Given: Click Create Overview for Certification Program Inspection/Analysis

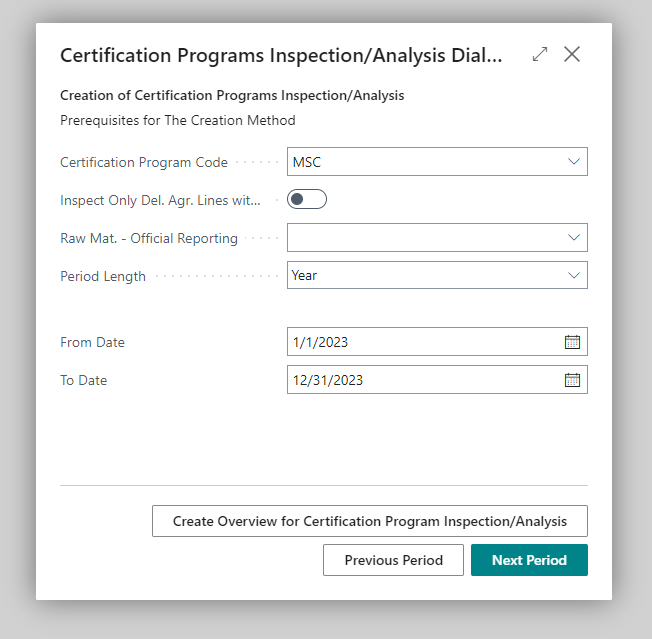Looking at the screenshot, I should point(369,521).
